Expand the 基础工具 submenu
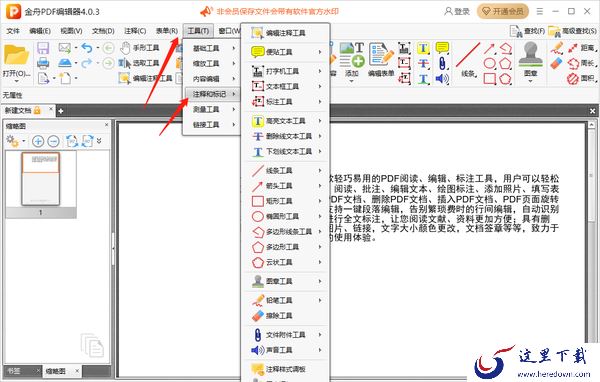The width and height of the screenshot is (600, 382). click(x=212, y=48)
